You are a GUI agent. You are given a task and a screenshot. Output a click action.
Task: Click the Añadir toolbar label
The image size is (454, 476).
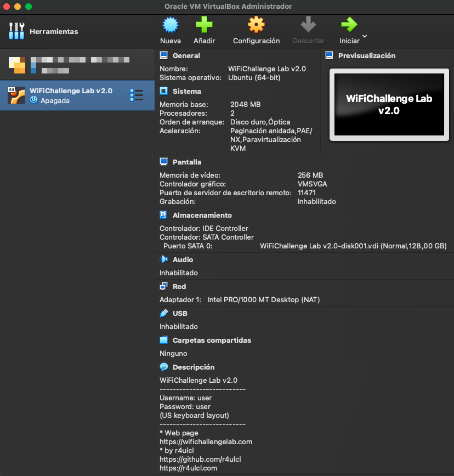pyautogui.click(x=204, y=41)
